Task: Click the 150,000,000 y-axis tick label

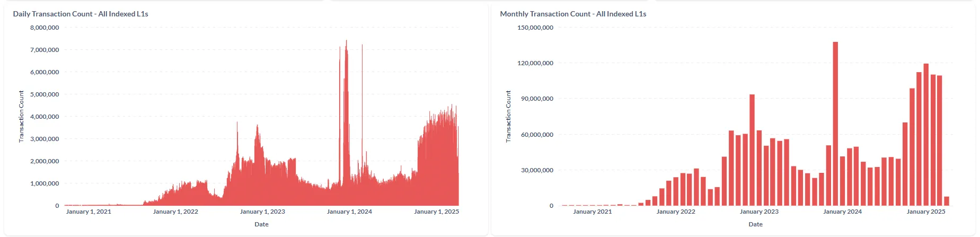Action: [535, 28]
